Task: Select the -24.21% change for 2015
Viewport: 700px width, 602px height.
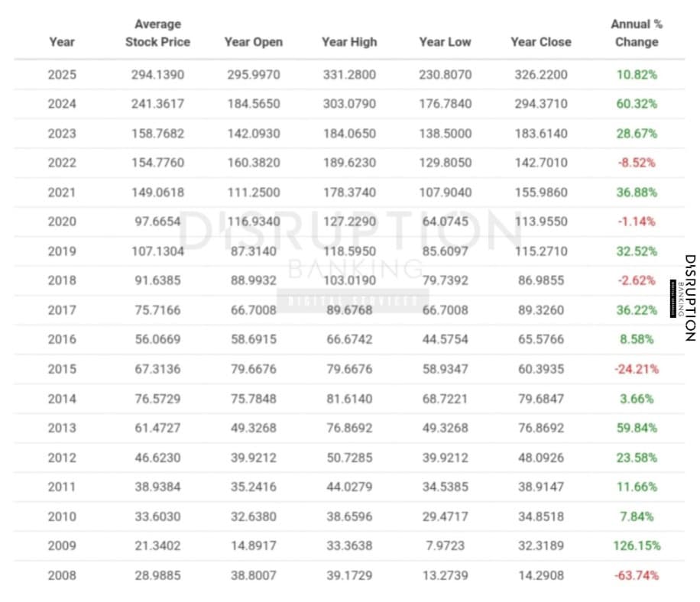Action: (636, 369)
